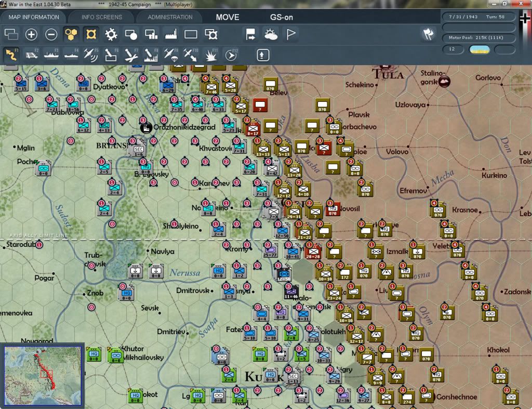This screenshot has height=409, width=532.
Task: Select the 13=28 Soviet unit counter
Action: click(294, 171)
